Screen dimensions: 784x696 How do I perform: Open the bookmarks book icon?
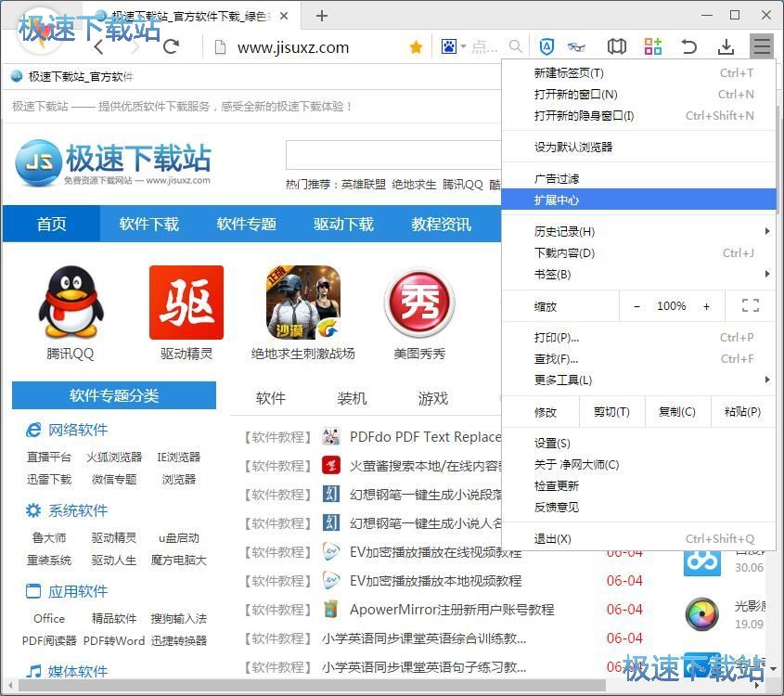616,46
